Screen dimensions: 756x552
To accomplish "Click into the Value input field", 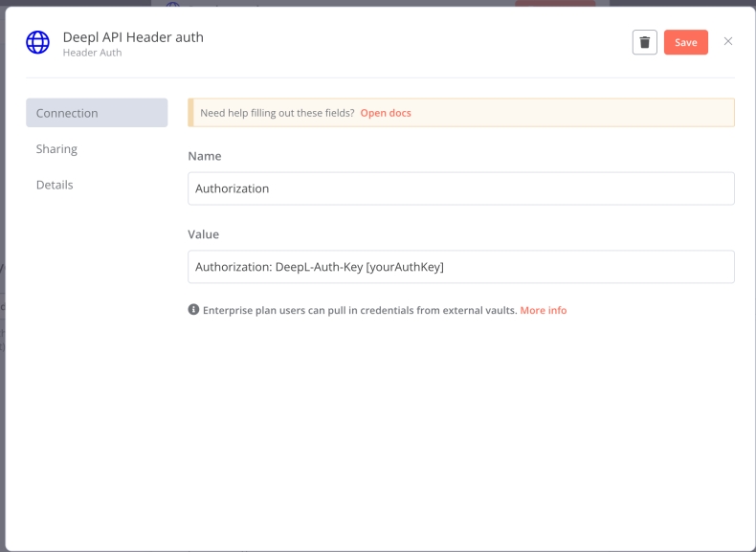I will pos(460,267).
